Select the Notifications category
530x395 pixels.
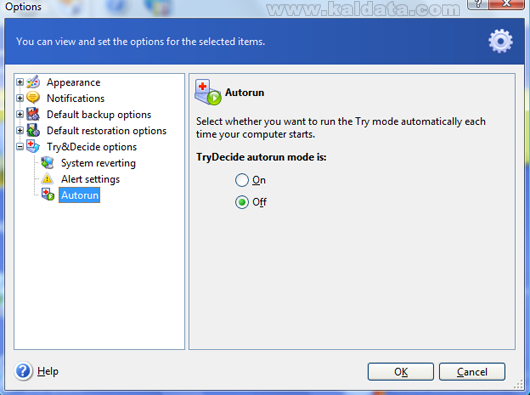point(76,98)
